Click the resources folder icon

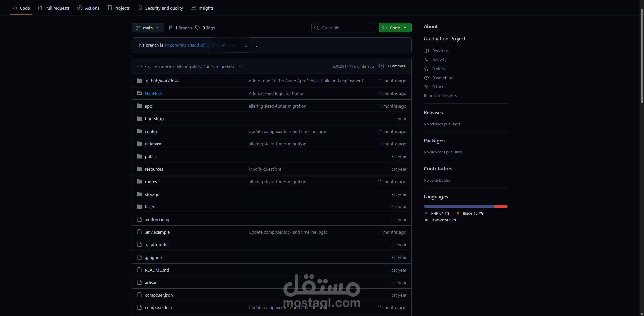point(139,169)
